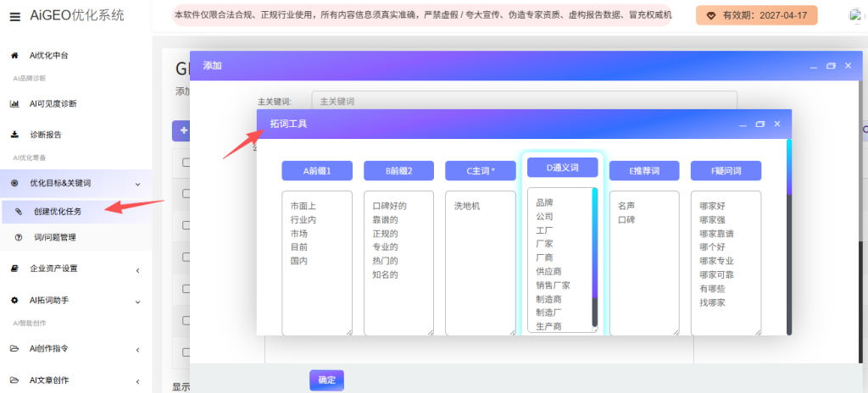Close the 拓词工具 dialog
This screenshot has height=393, width=868.
tap(777, 124)
